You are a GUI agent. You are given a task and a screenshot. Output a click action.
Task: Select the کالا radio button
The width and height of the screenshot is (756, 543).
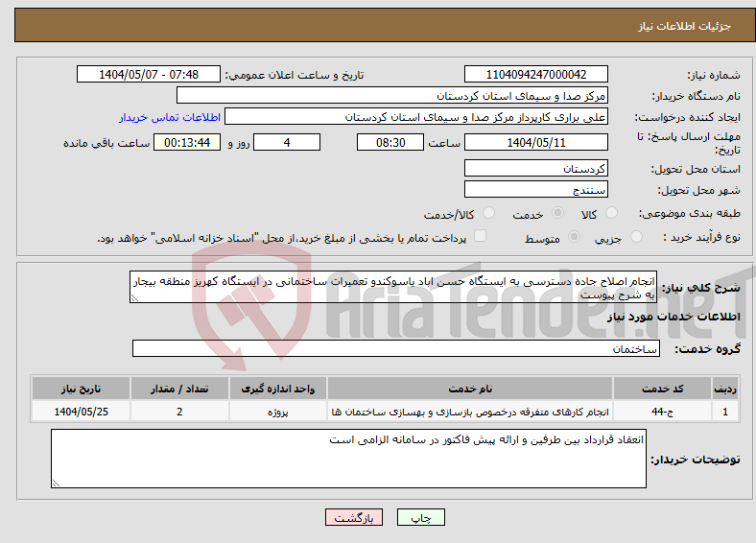(611, 213)
